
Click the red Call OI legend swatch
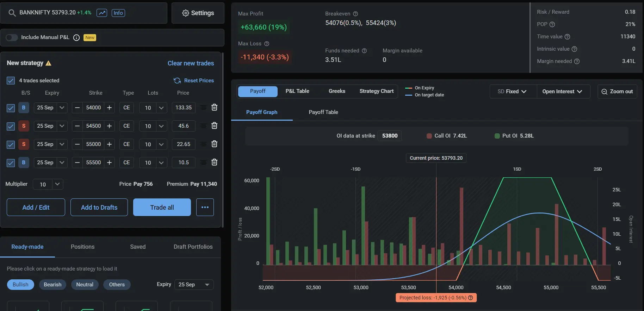[429, 136]
